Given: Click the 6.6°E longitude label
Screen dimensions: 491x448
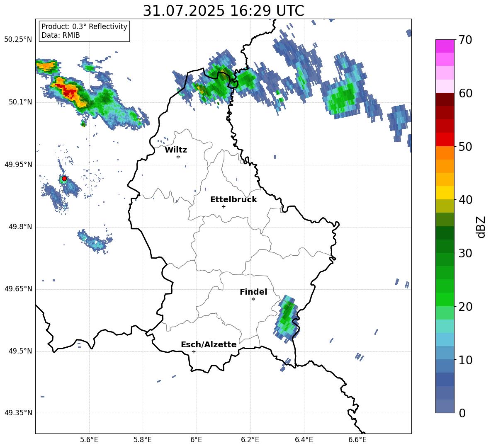Looking at the screenshot, I should pyautogui.click(x=357, y=440).
